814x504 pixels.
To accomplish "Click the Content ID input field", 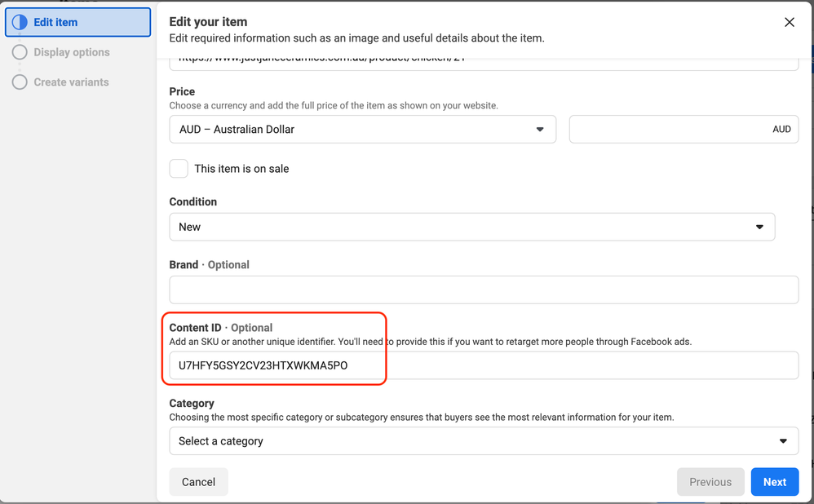I will 483,365.
